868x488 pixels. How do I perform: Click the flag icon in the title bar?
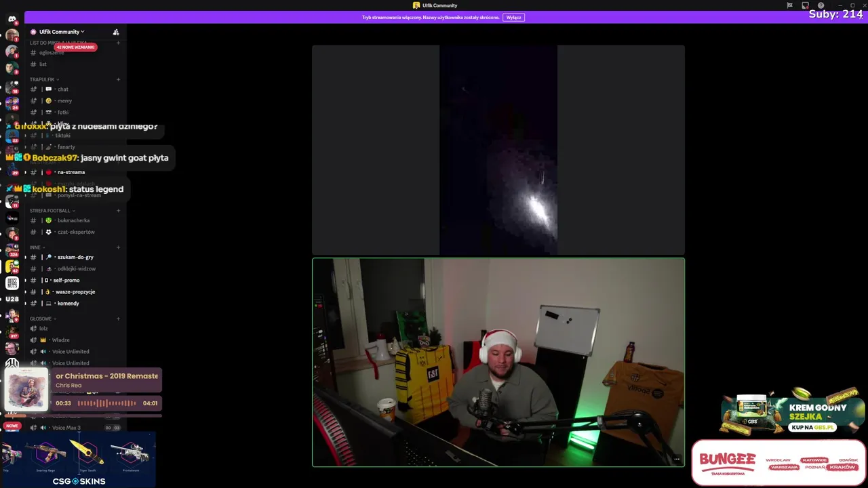789,5
